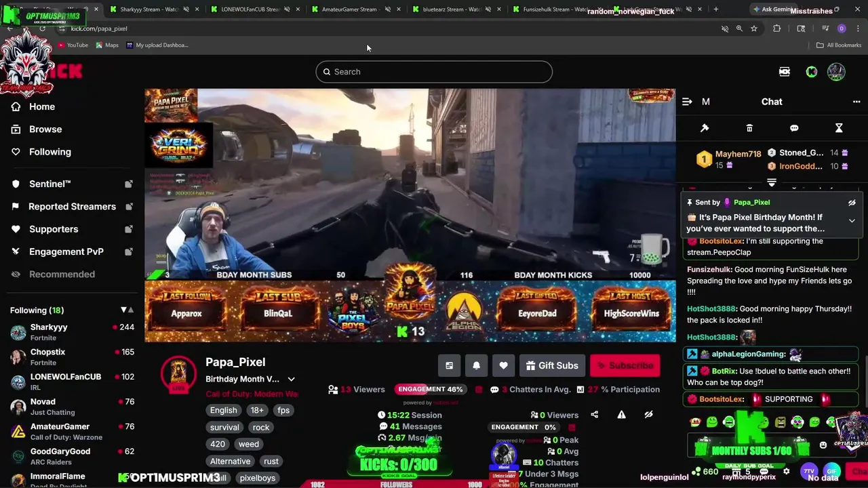Click the hourglass timeout icon in chat
This screenshot has height=488, width=868.
pyautogui.click(x=839, y=128)
